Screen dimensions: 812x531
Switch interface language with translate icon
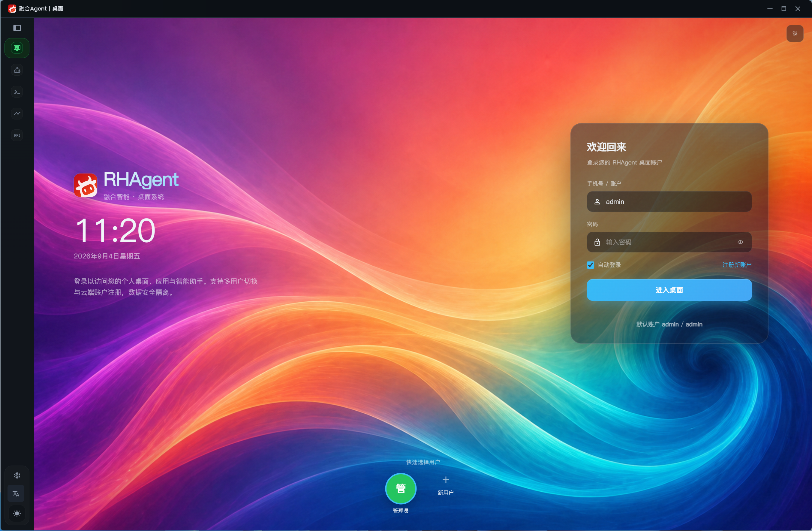point(16,493)
